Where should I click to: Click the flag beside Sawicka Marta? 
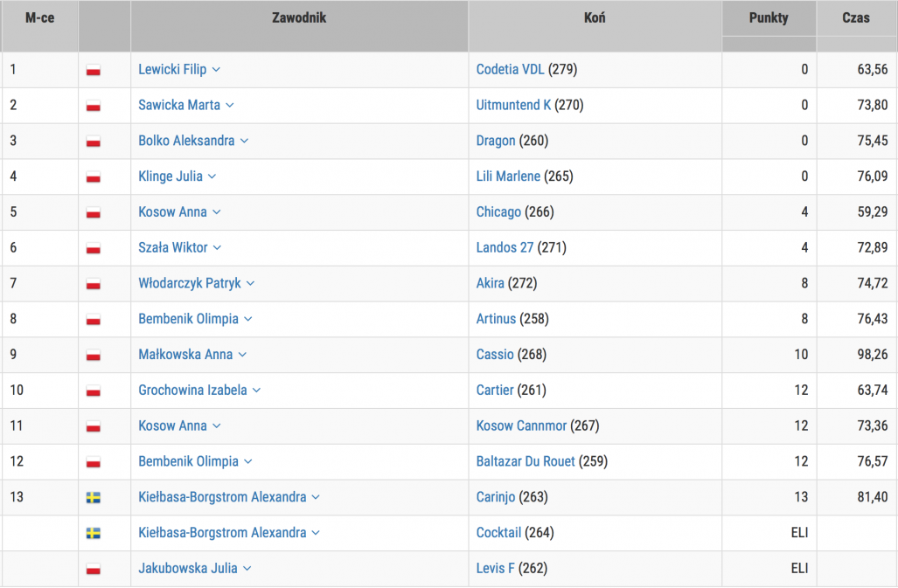pyautogui.click(x=93, y=106)
